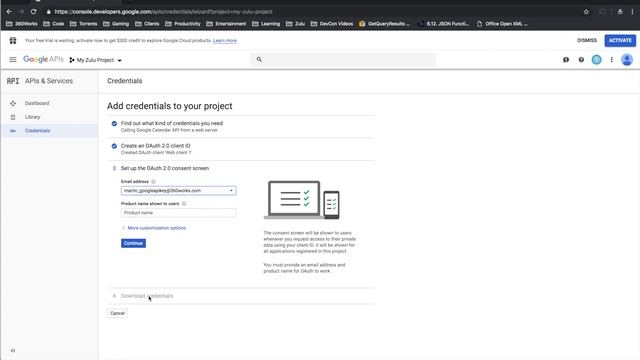Click the address bar URL
Image resolution: width=640 pixels, height=360 pixels.
(x=163, y=12)
